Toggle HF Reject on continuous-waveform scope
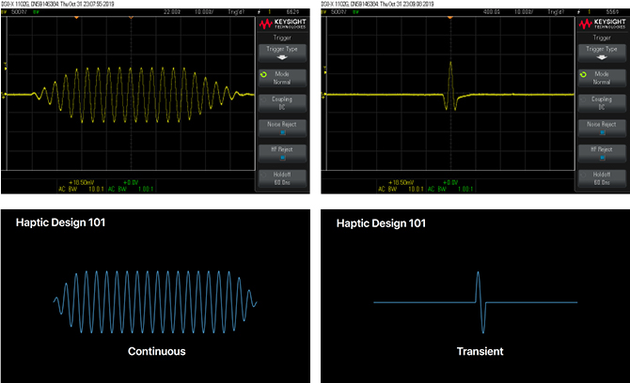 pyautogui.click(x=282, y=153)
